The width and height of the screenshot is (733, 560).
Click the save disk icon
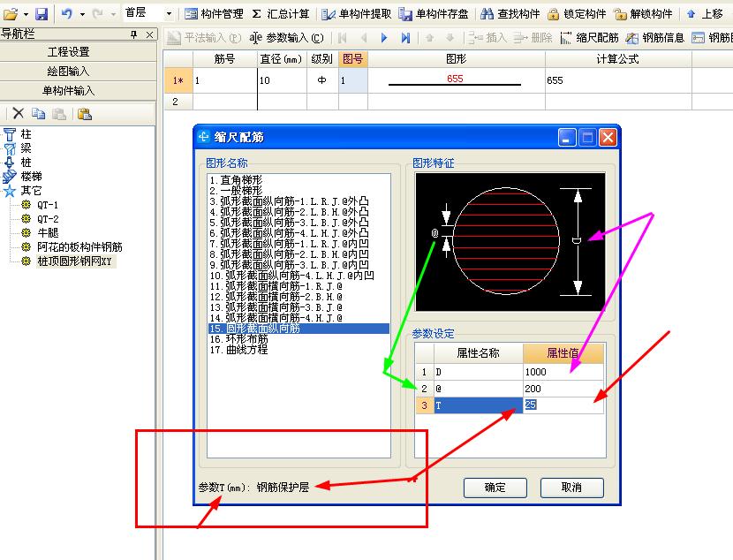pos(42,14)
